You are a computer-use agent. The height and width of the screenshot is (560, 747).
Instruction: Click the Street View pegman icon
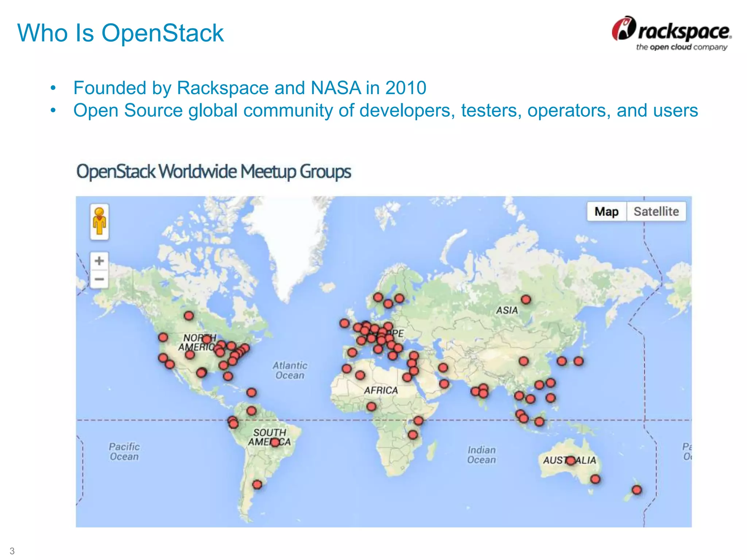[x=99, y=221]
